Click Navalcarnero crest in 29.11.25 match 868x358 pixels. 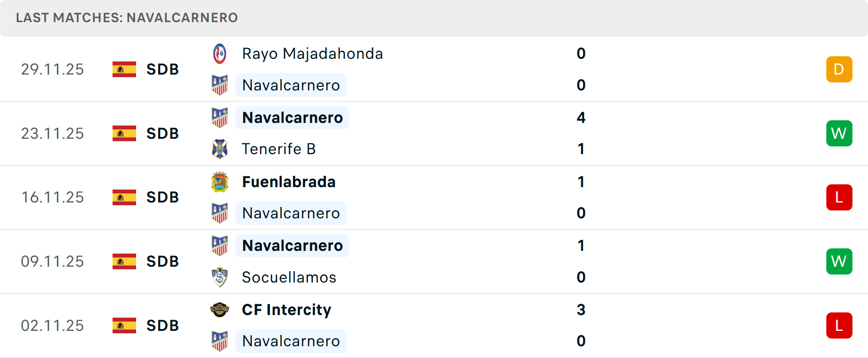[x=220, y=85]
